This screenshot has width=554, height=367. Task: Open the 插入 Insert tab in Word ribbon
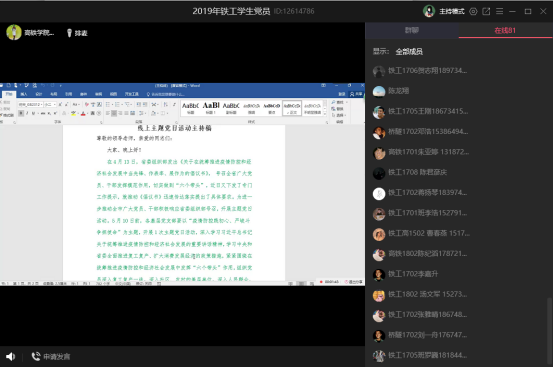24,94
